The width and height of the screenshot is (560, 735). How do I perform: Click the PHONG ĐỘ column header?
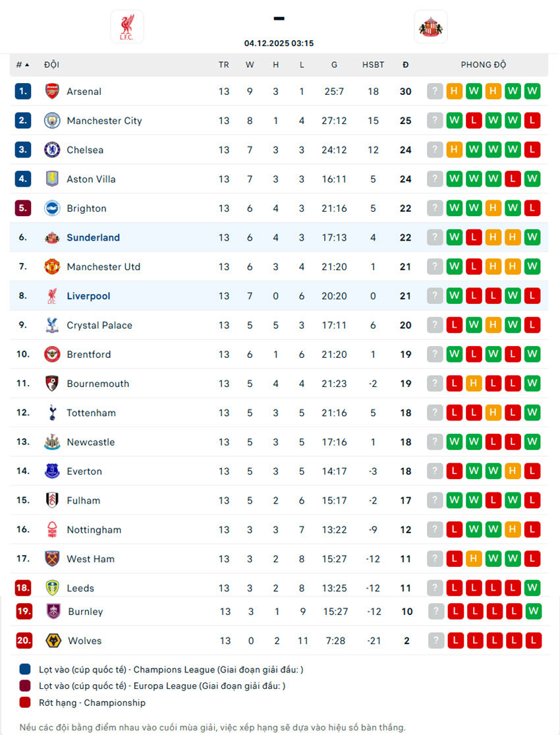(x=484, y=64)
